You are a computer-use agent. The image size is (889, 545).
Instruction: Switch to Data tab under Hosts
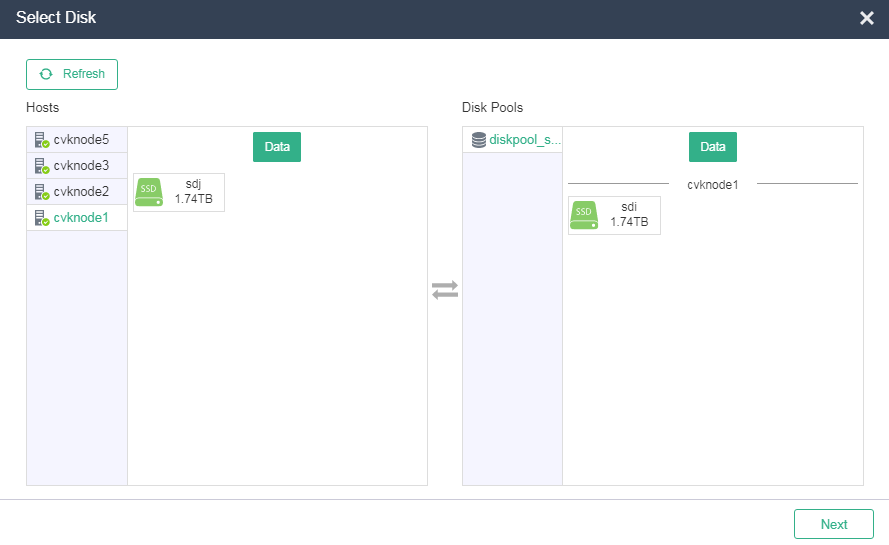(x=277, y=147)
